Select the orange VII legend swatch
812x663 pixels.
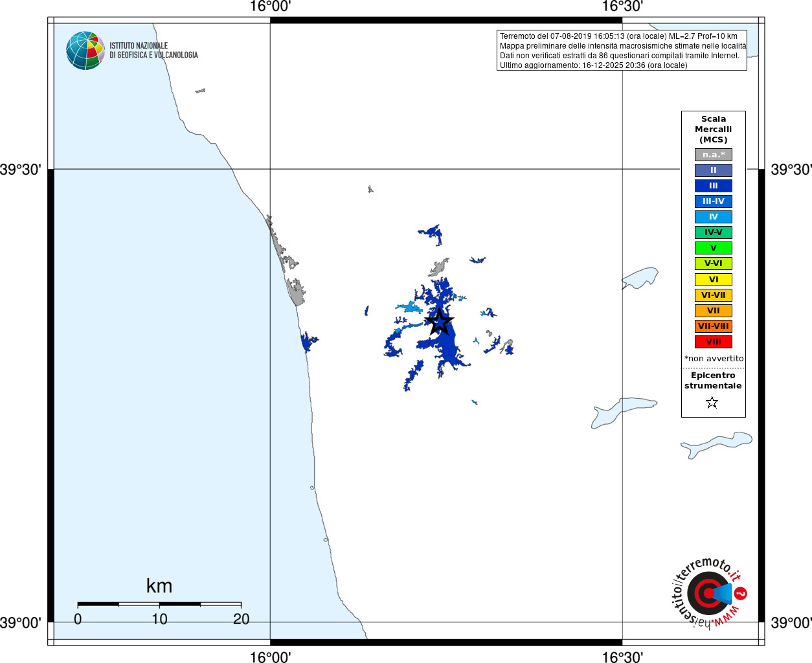tap(714, 311)
